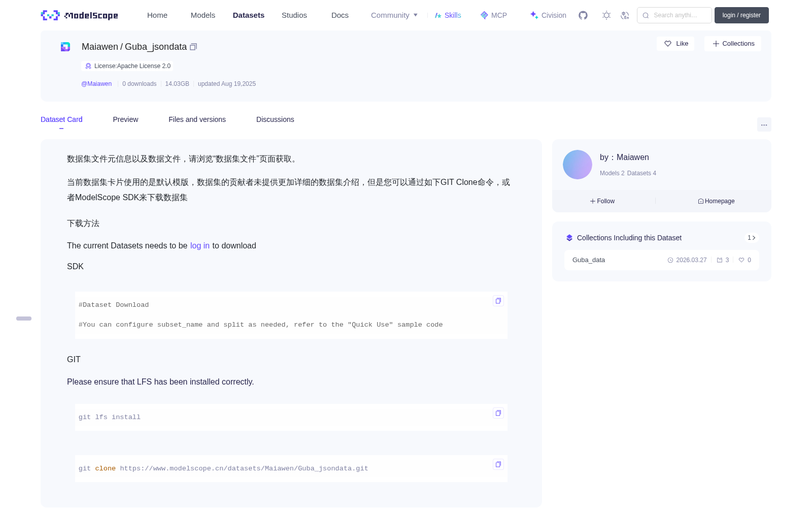Click the dataset avatar icon beside Maiawen
Viewport: 812px width, 508px height.
pos(65,47)
